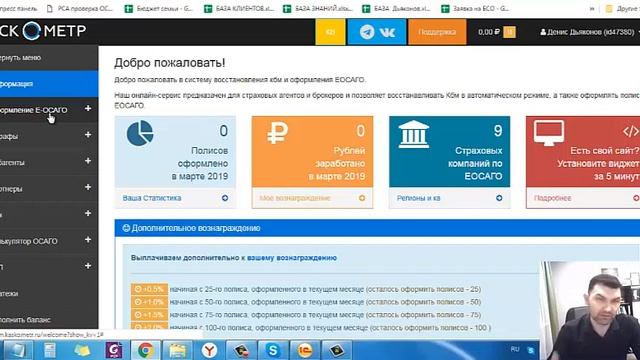Click arrow icon next to Ваша Статистика
The height and width of the screenshot is (360, 640).
tap(225, 198)
